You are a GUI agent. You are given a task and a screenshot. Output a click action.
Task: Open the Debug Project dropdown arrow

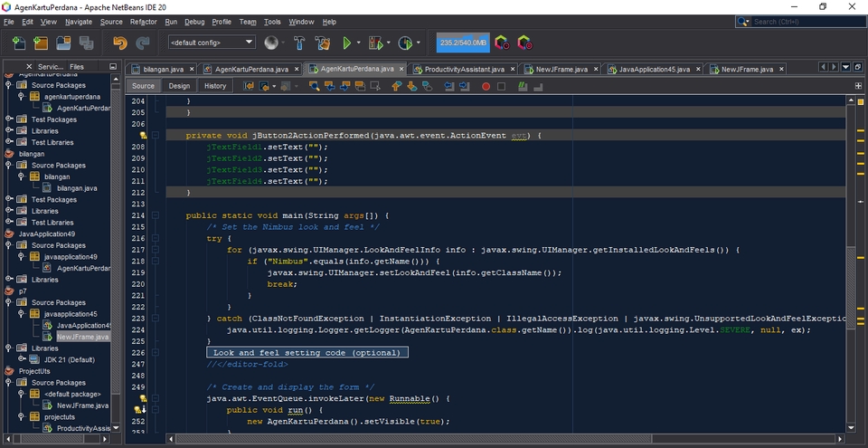coord(389,43)
